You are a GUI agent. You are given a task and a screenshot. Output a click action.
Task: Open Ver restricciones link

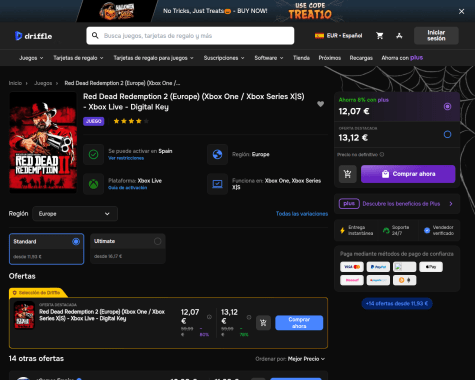[126, 158]
